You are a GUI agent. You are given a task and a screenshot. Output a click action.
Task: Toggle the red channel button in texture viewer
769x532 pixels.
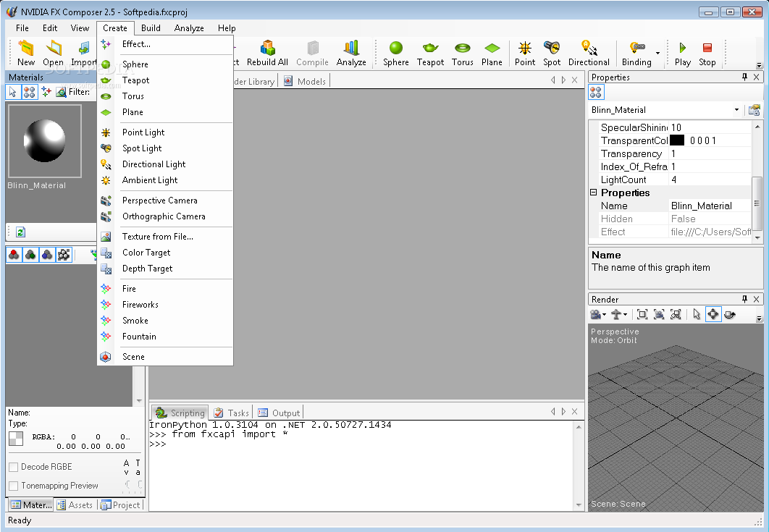[14, 255]
